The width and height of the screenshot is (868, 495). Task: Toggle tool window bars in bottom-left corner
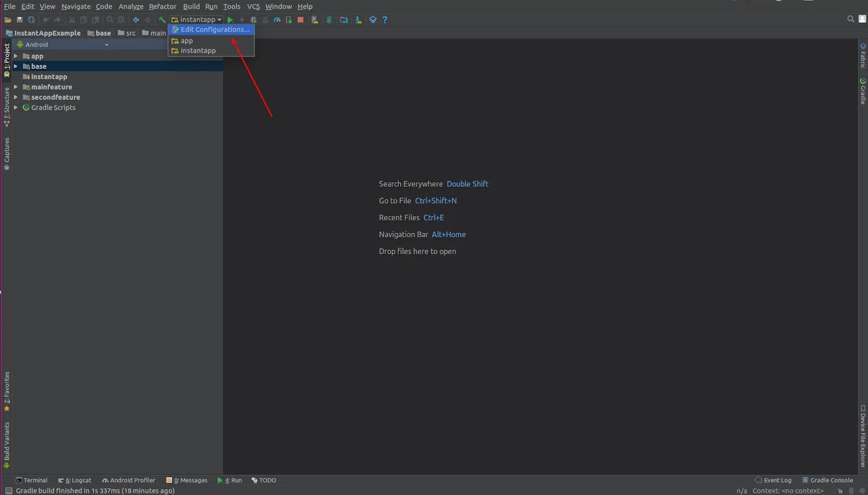pyautogui.click(x=8, y=491)
